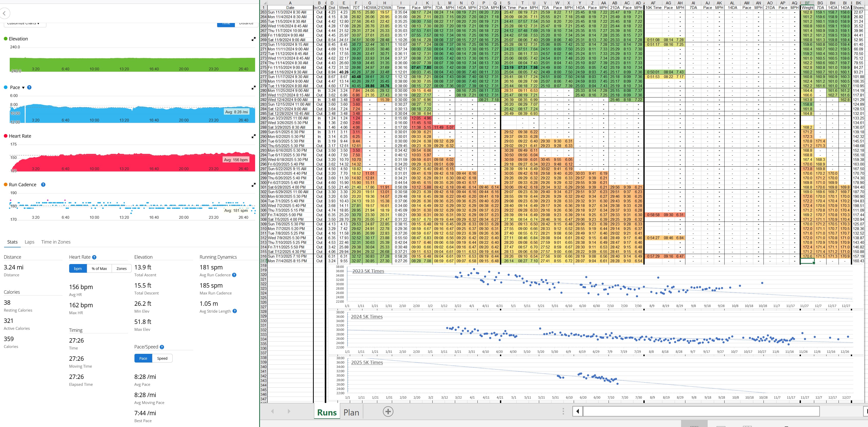The image size is (868, 427).
Task: Click the 5K Time header cell
Action: point(509,7)
